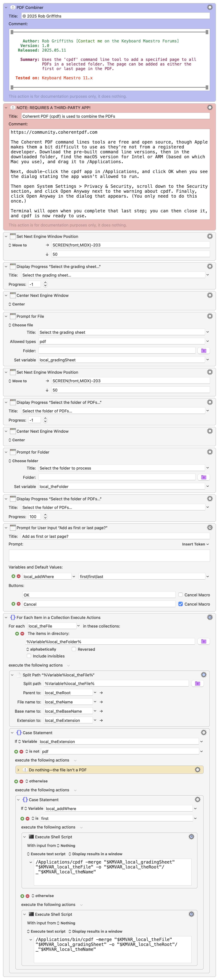Viewport: 219px width, 980px height.
Task: Add a variable row beside local_addWhere
Action: tap(13, 576)
